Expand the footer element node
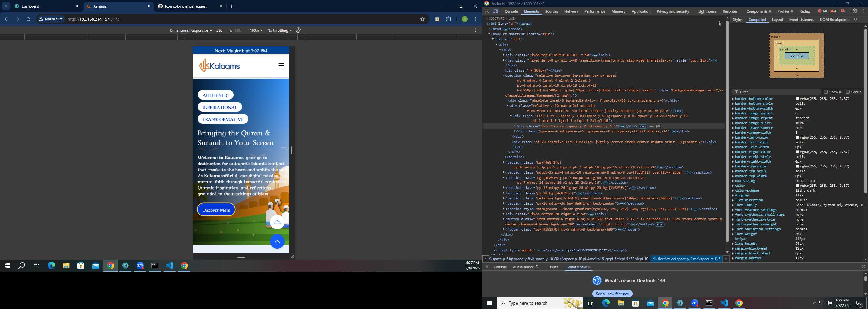The height and width of the screenshot is (309, 868). [503, 229]
